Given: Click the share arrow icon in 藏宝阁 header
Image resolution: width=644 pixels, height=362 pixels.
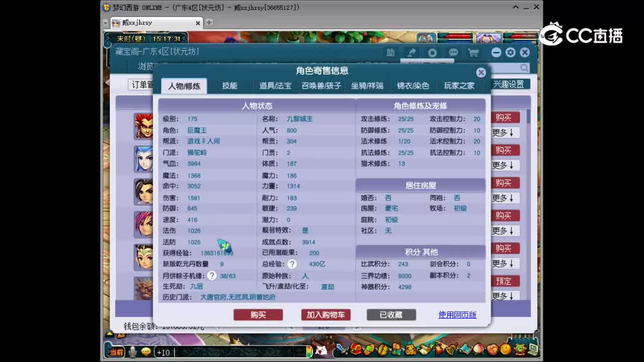Looking at the screenshot, I should pyautogui.click(x=412, y=52).
